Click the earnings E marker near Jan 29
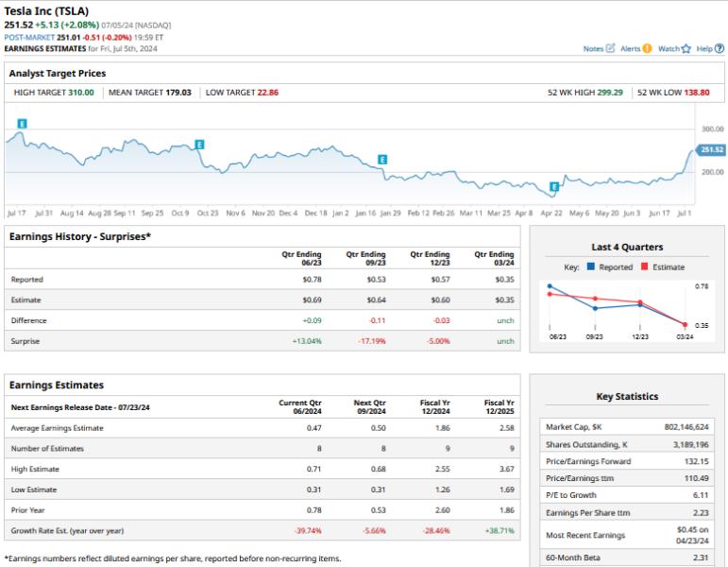Screen dimensions: 728x567 [x=382, y=160]
